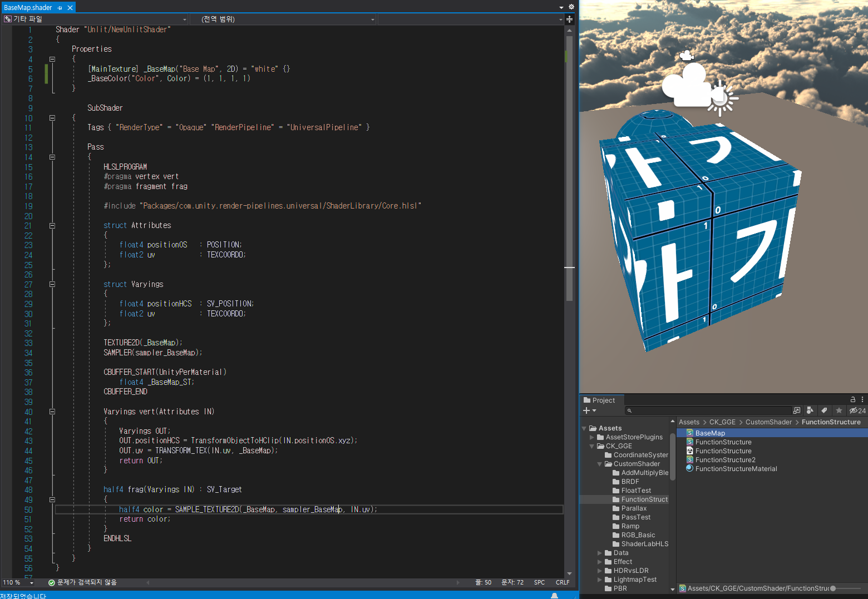Open the Project panel three-dot menu
Viewport: 868px width, 599px height.
coord(862,399)
